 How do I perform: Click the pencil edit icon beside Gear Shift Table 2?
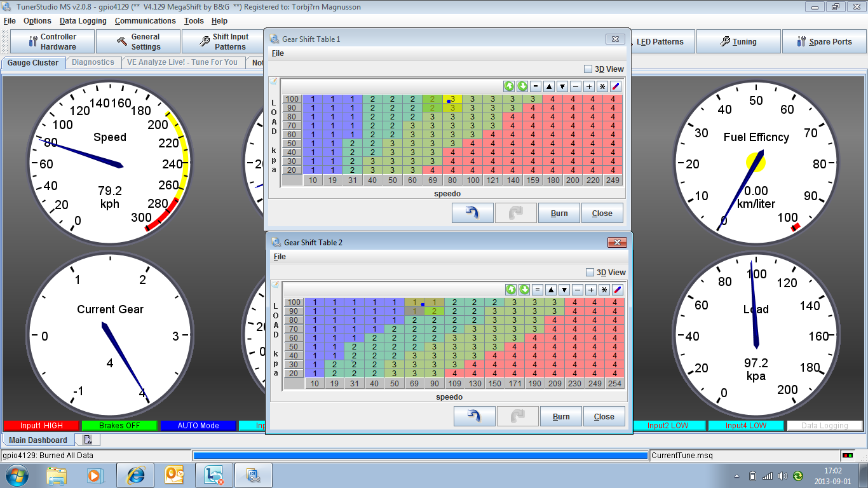[x=276, y=285]
